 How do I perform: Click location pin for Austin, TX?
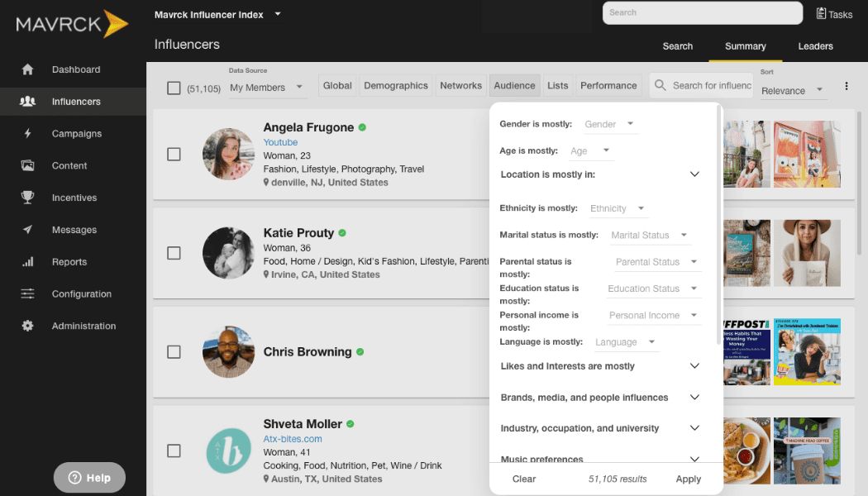pyautogui.click(x=266, y=479)
